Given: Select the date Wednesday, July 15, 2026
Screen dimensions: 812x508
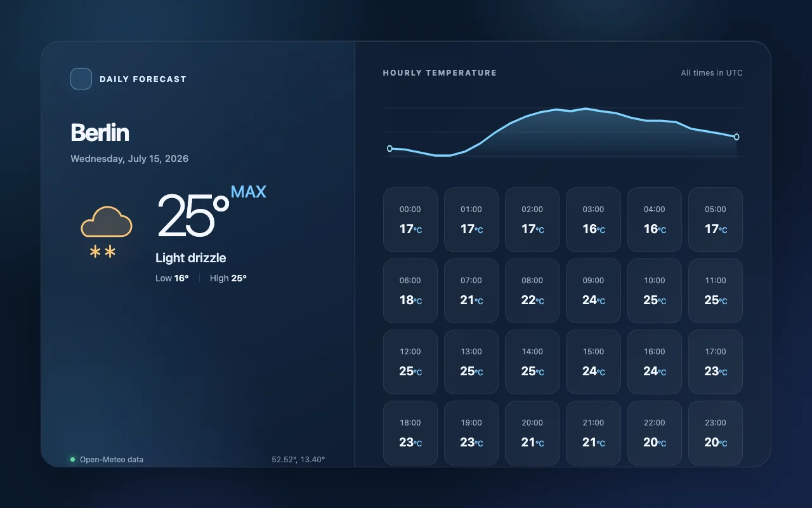Looking at the screenshot, I should (129, 159).
